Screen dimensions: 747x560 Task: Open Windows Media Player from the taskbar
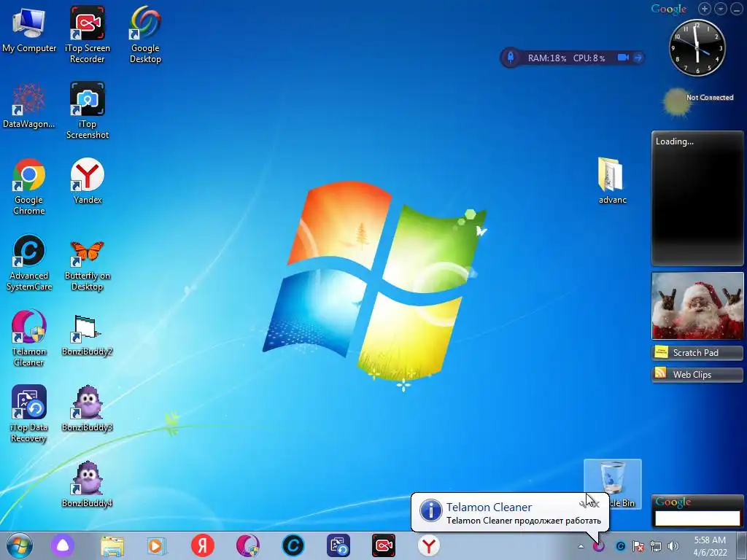tap(156, 545)
